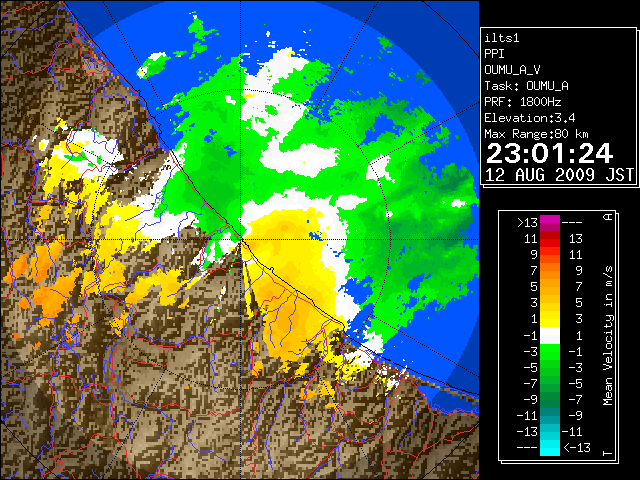
Task: Click the 'Task: OUMU_A' line
Action: [x=526, y=86]
